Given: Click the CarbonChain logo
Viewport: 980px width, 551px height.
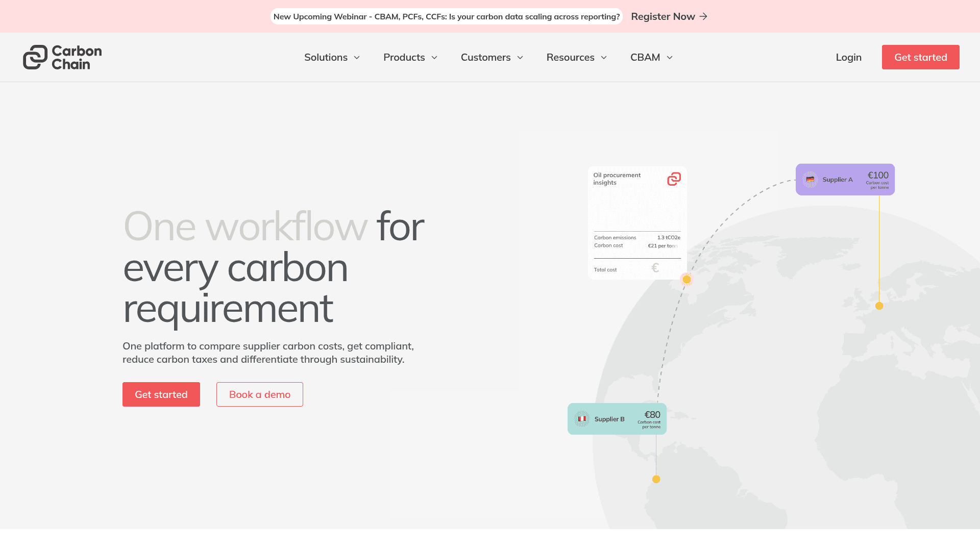Looking at the screenshot, I should tap(62, 57).
